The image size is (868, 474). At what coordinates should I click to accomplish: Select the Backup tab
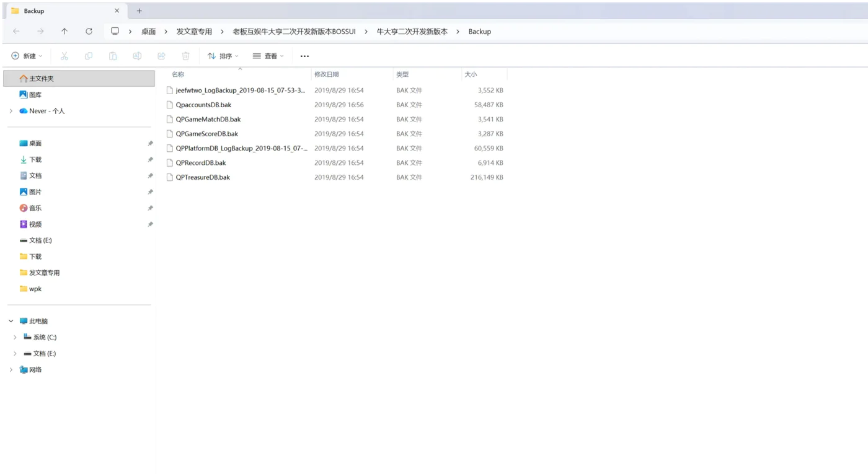coord(65,11)
